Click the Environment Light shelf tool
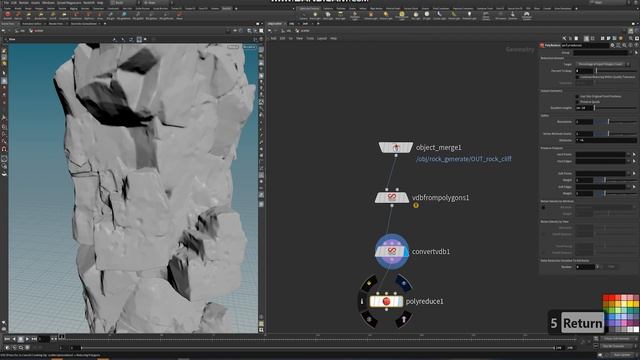 pos(402,16)
